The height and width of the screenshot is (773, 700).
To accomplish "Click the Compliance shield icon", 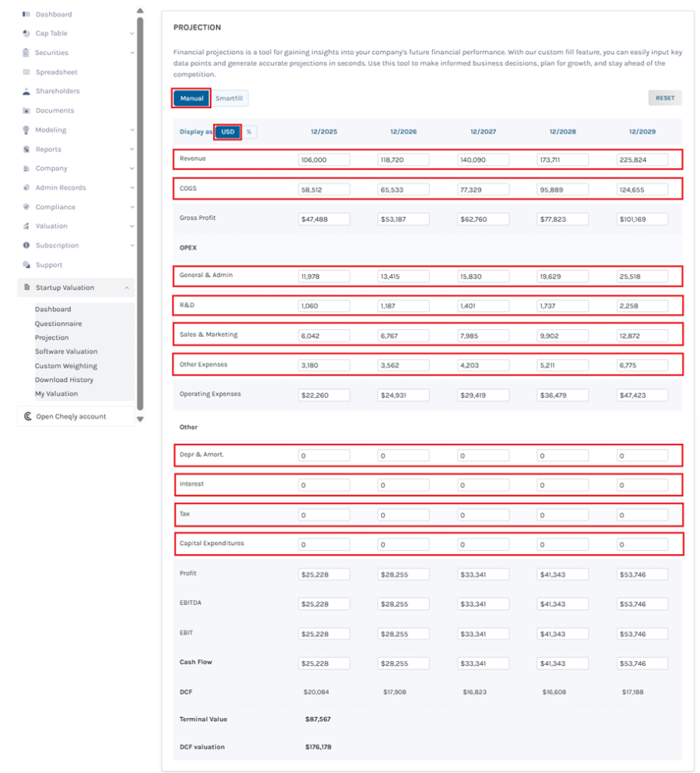I will tap(26, 207).
